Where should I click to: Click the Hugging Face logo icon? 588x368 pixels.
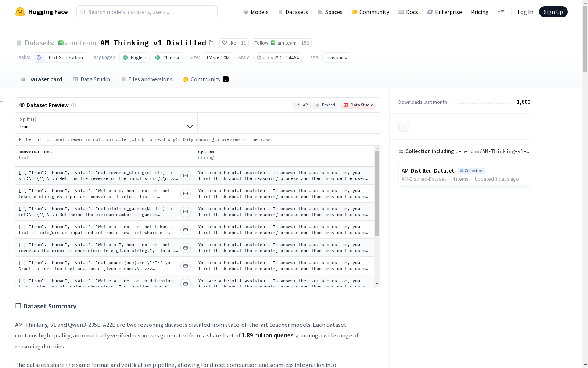20,12
